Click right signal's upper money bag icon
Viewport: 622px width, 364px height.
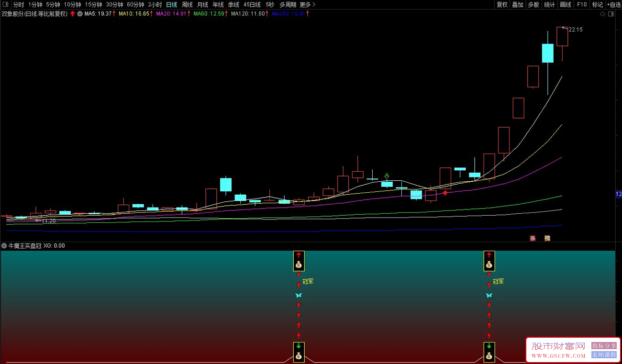point(489,265)
